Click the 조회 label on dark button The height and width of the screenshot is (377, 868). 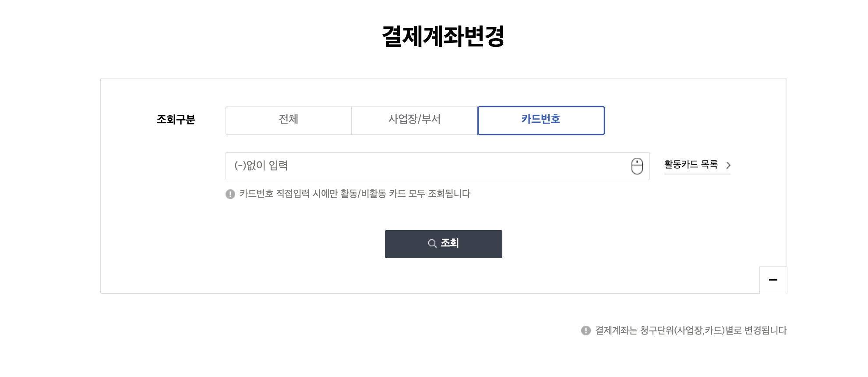pos(450,243)
